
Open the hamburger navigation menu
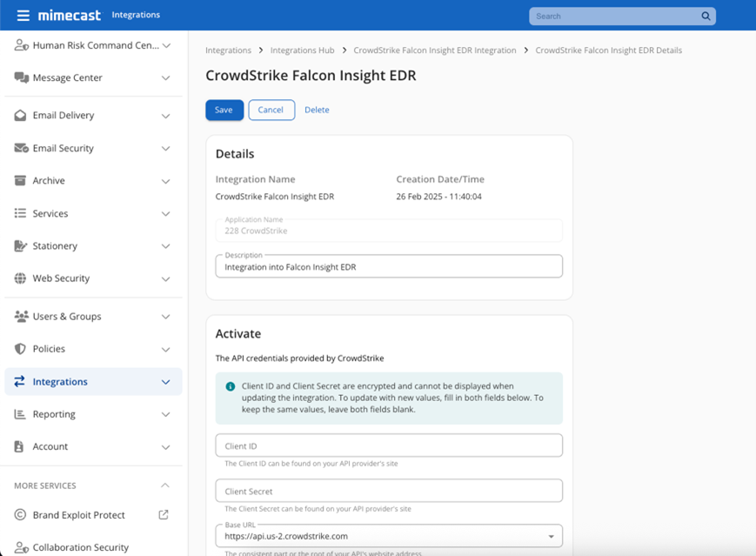point(23,16)
